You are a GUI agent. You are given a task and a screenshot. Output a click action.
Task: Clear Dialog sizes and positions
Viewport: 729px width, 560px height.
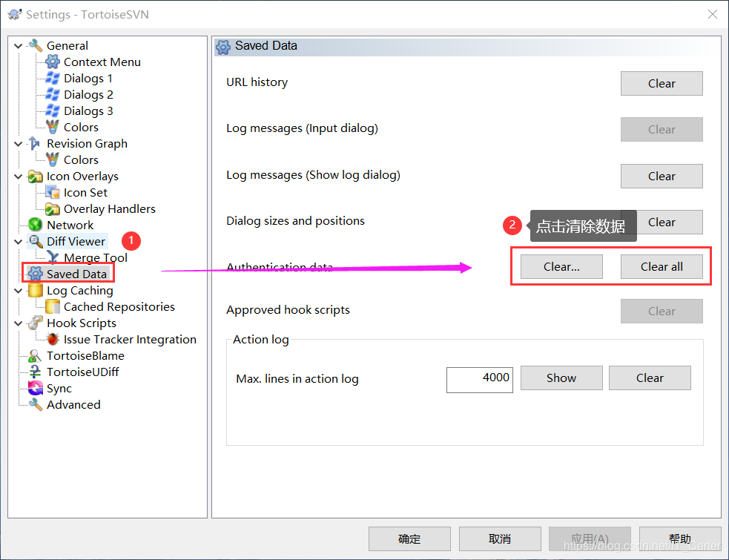coord(670,222)
